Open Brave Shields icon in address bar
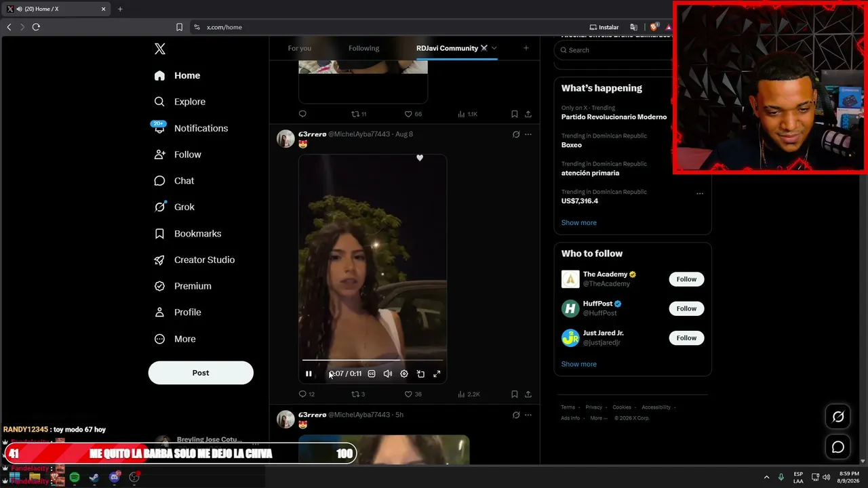868x488 pixels. (x=654, y=27)
